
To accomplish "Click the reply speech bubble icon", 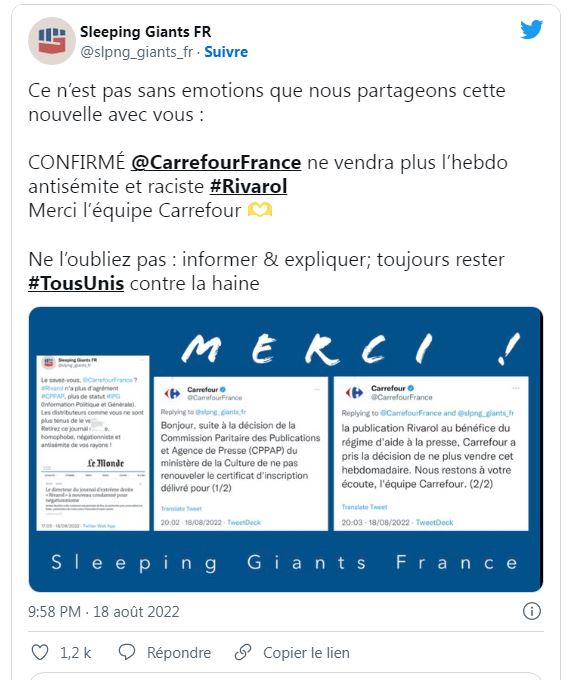I will pyautogui.click(x=127, y=652).
